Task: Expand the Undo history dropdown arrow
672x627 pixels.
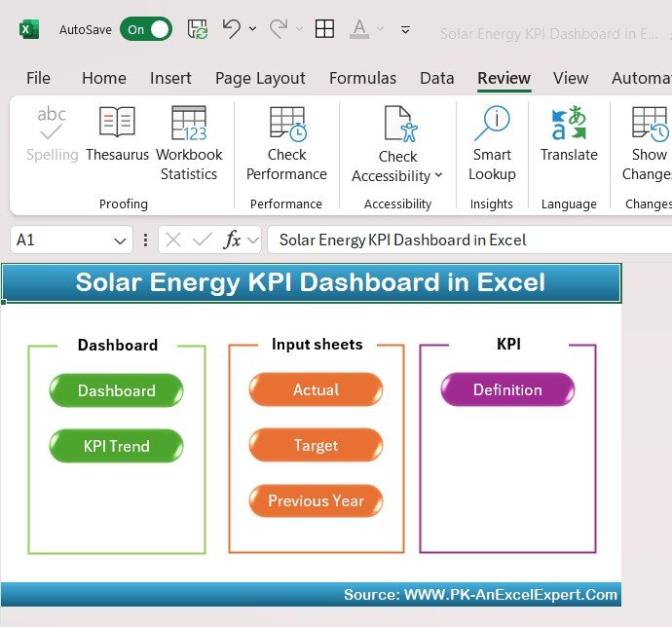Action: coord(253,28)
